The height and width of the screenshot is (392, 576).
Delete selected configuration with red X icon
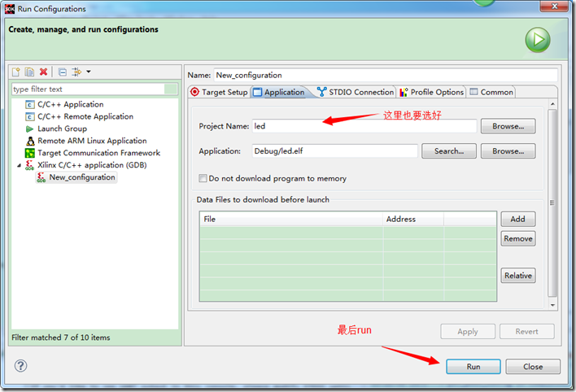coord(44,72)
